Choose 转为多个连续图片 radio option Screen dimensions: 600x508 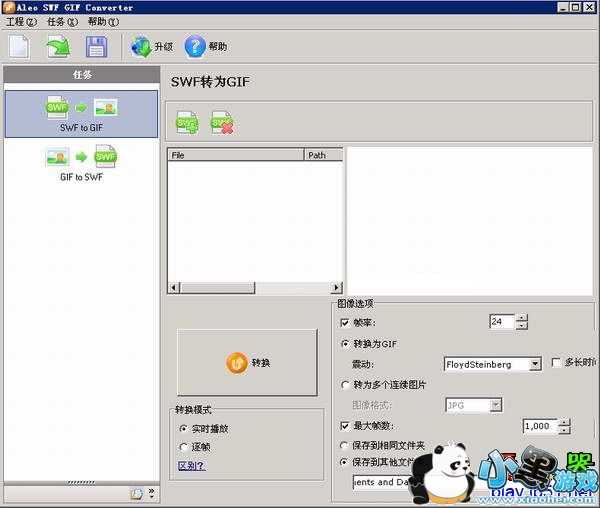[346, 385]
